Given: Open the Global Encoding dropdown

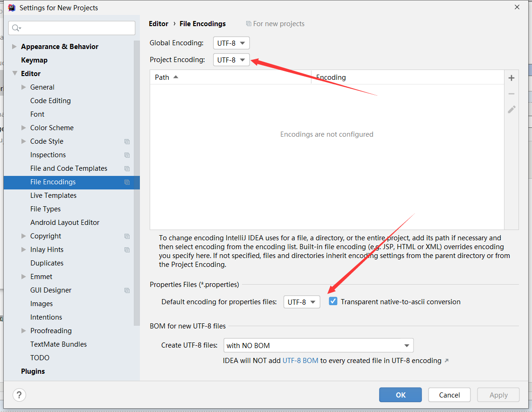Looking at the screenshot, I should (231, 43).
